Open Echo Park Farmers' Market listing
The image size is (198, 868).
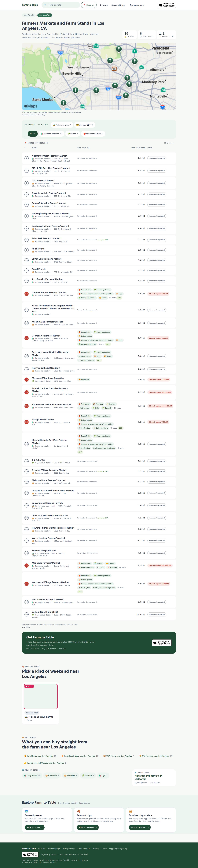[x=46, y=239]
